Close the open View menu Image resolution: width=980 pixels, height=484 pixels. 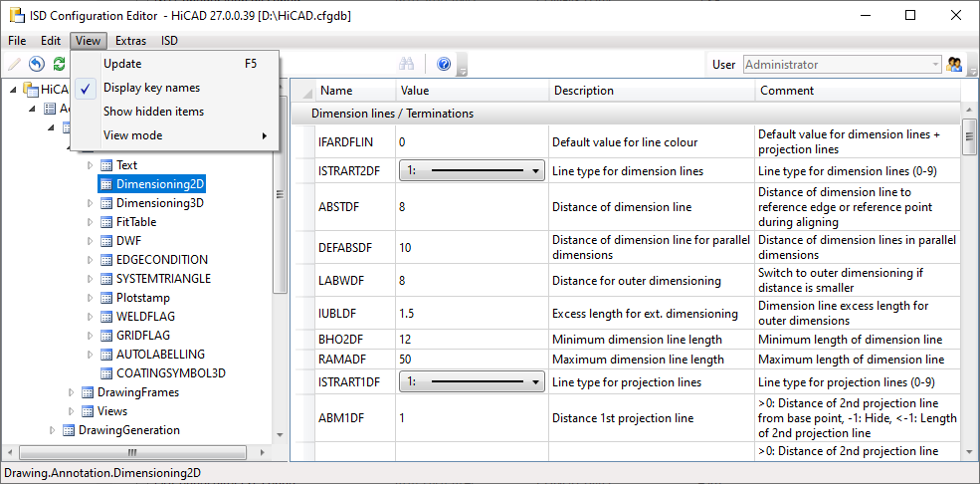[x=89, y=41]
